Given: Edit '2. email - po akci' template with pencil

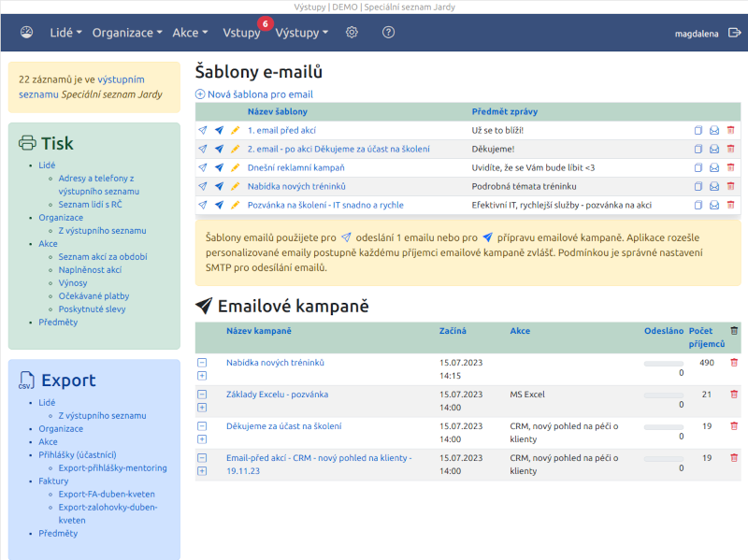Looking at the screenshot, I should (x=236, y=149).
